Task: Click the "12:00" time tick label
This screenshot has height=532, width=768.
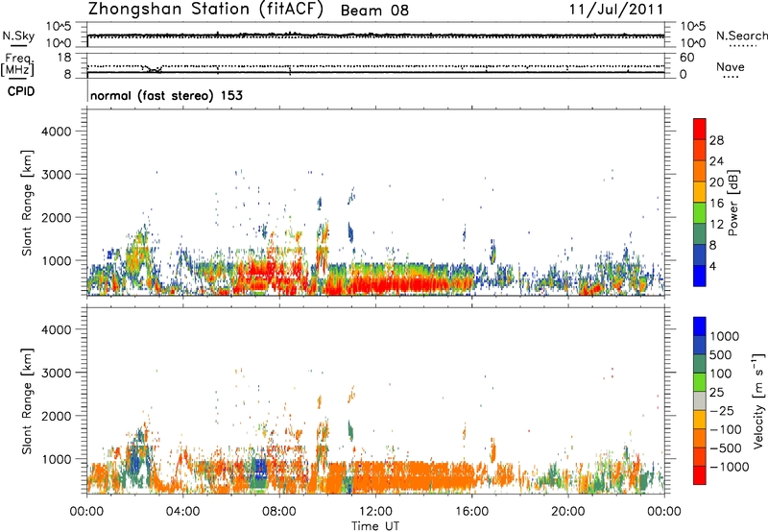Action: click(375, 512)
